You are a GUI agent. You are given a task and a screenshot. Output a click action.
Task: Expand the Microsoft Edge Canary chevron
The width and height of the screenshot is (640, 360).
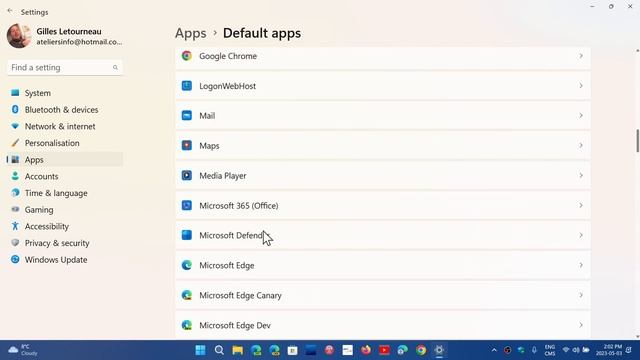[x=581, y=295]
